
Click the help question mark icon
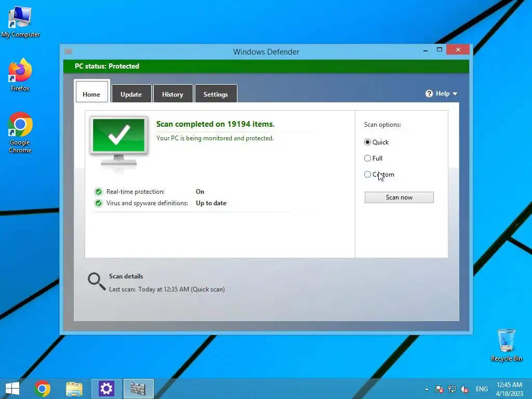[429, 94]
